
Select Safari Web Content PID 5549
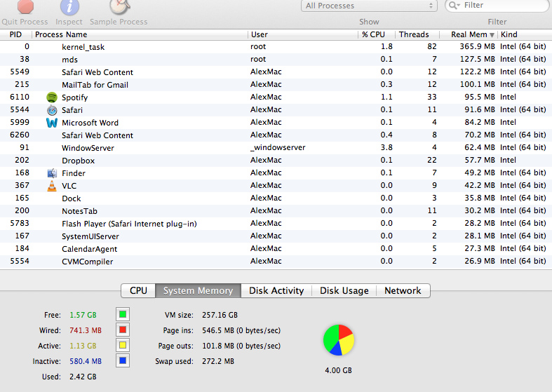coord(276,72)
